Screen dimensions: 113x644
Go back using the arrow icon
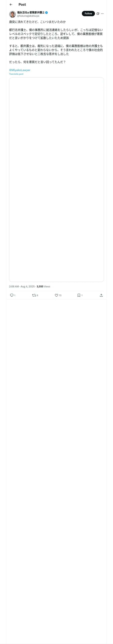11,5
